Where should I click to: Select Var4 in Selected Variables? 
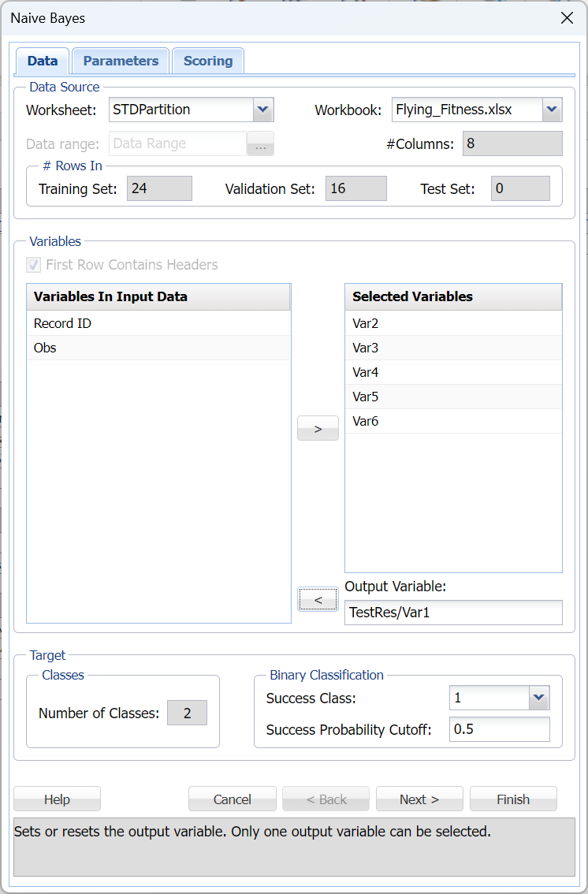tap(453, 372)
